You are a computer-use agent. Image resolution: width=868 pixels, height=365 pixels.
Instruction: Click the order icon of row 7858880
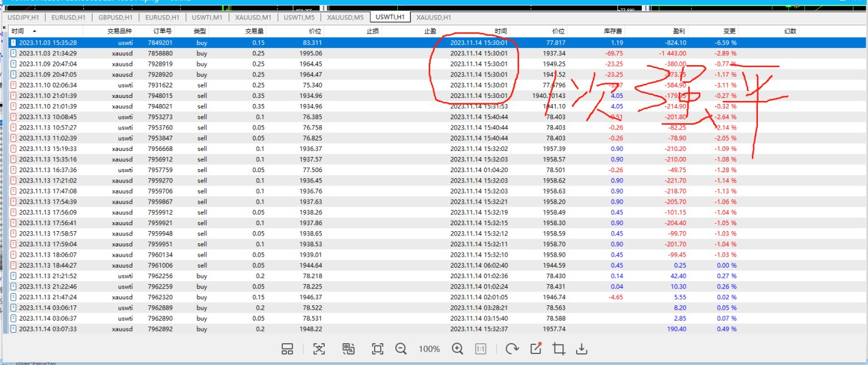click(x=13, y=54)
